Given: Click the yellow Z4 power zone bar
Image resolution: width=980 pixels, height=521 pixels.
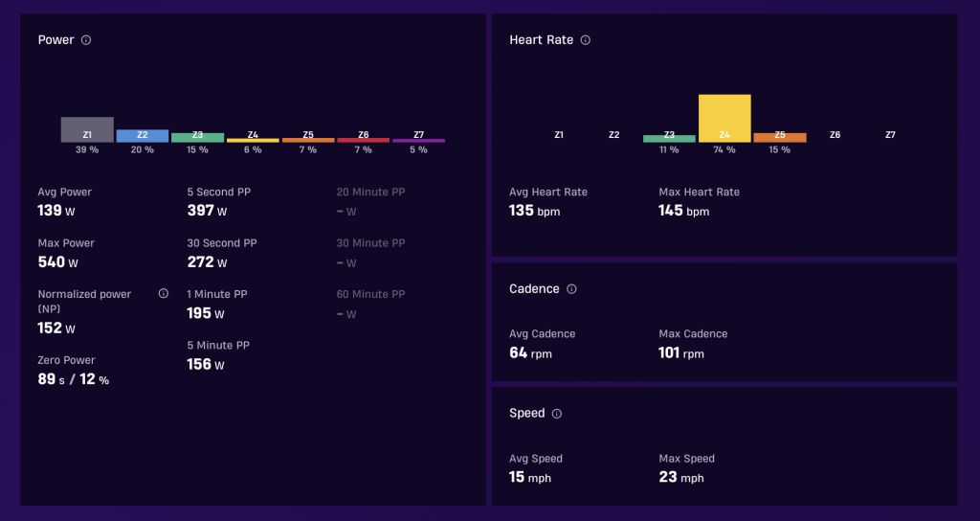Looking at the screenshot, I should (253, 140).
